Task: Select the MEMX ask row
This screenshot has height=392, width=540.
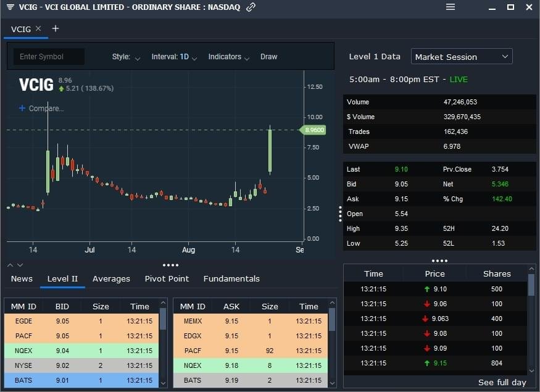Action: pyautogui.click(x=251, y=321)
